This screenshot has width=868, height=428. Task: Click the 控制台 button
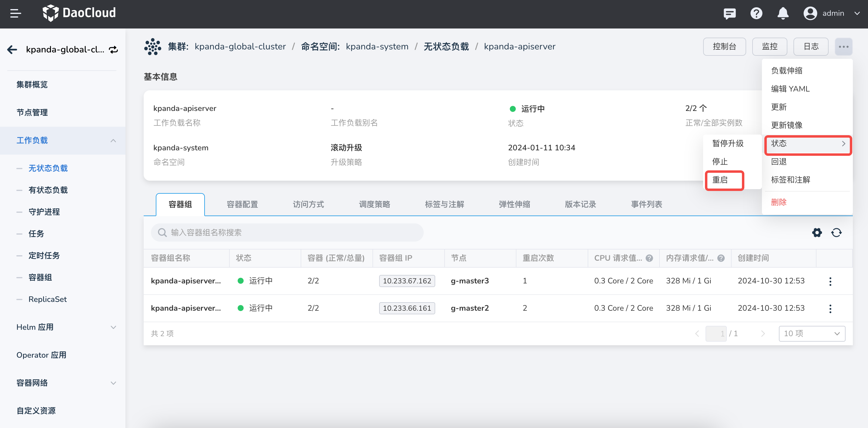click(724, 46)
